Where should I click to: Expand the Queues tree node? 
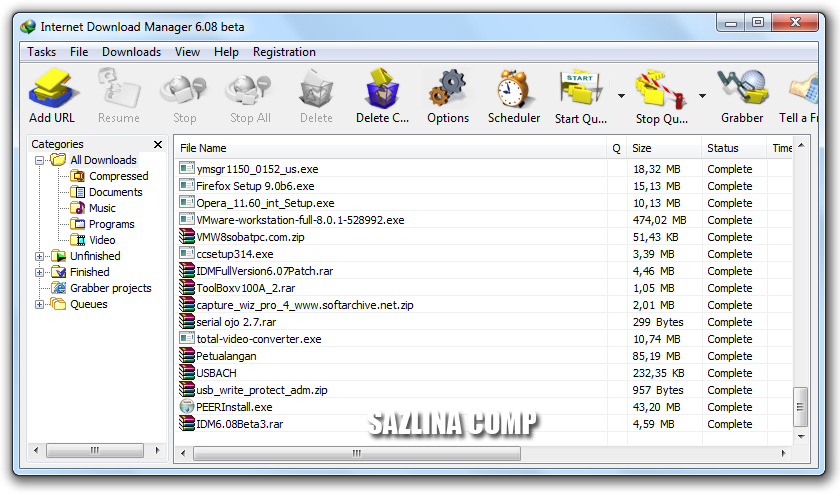click(x=39, y=304)
